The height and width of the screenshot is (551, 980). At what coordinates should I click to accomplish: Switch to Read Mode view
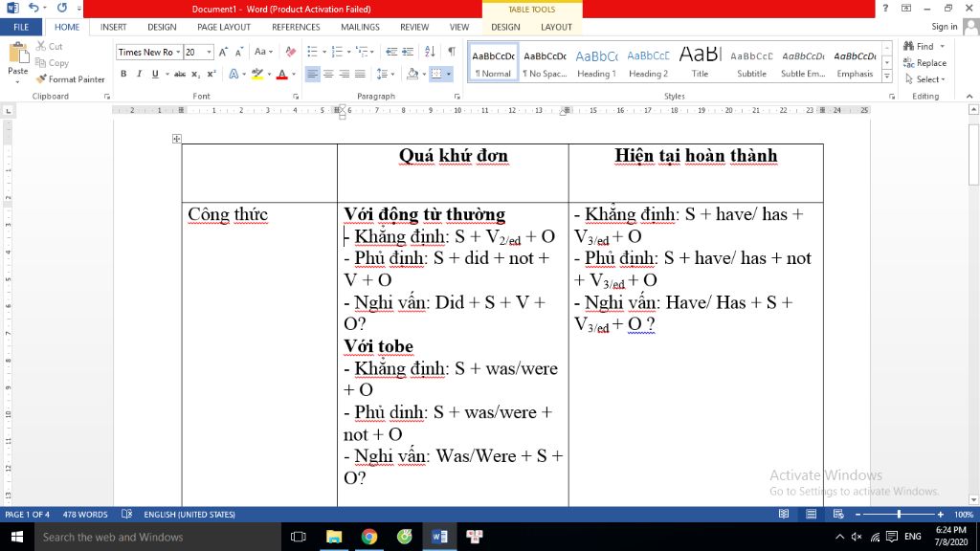coord(784,514)
